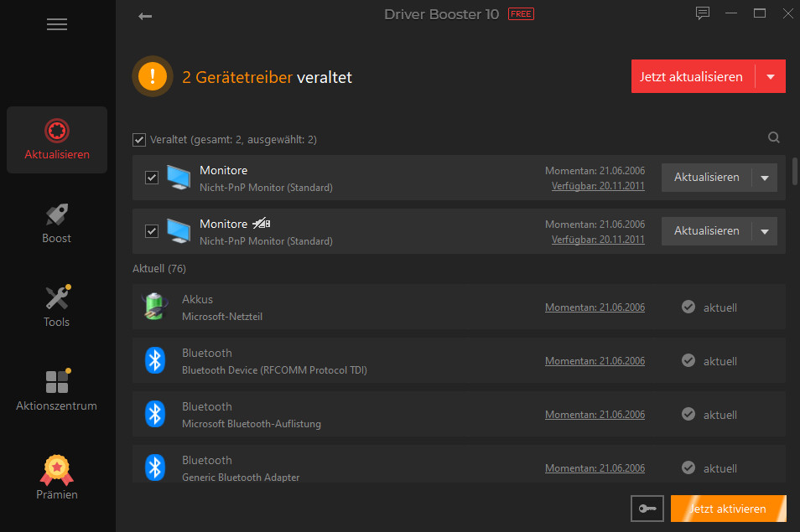This screenshot has height=532, width=800.
Task: Open the Prämien rewards section
Action: click(56, 478)
